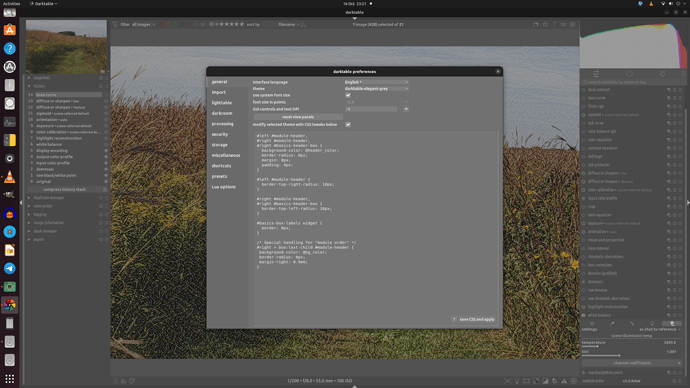Select white balance color picker eyedropper icon

point(612,324)
